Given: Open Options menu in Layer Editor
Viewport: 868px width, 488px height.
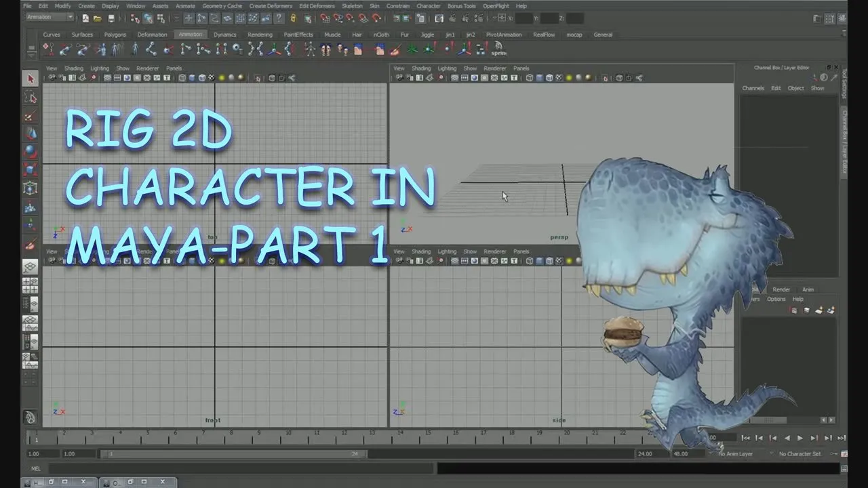Looking at the screenshot, I should (x=776, y=299).
